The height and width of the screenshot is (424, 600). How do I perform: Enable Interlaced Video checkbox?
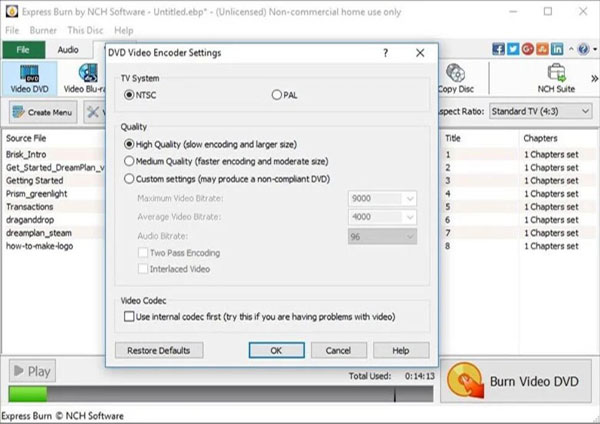(174, 269)
